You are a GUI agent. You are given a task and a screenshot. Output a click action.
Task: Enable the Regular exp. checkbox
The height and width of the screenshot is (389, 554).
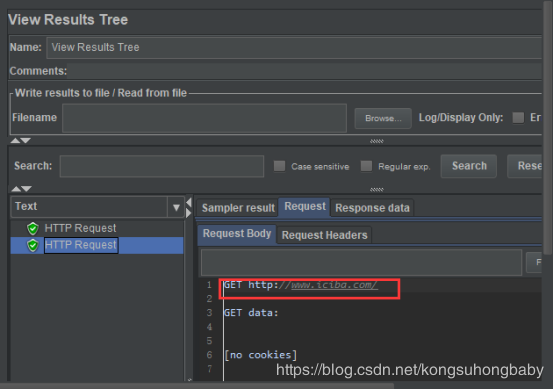[366, 166]
